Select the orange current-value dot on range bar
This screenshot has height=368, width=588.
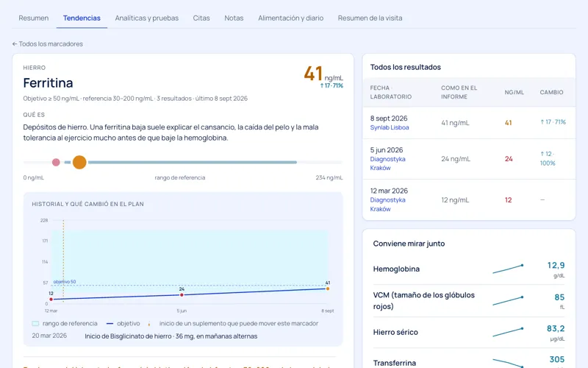79,162
